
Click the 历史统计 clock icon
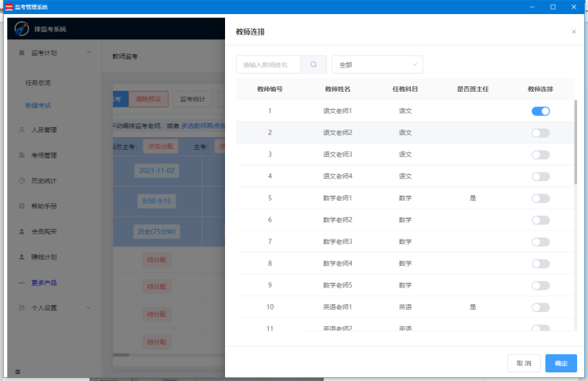22,180
